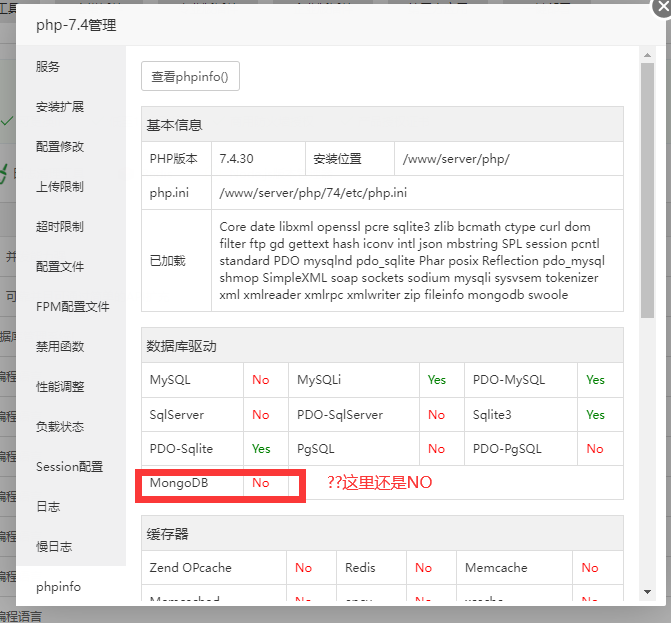
Task: View 负载状态 page
Action: [59, 427]
